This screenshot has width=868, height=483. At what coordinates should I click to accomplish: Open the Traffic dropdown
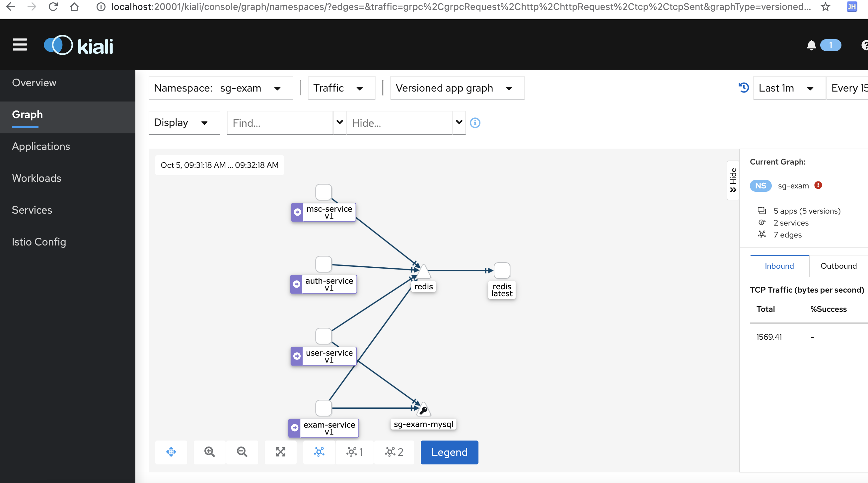[x=342, y=88]
